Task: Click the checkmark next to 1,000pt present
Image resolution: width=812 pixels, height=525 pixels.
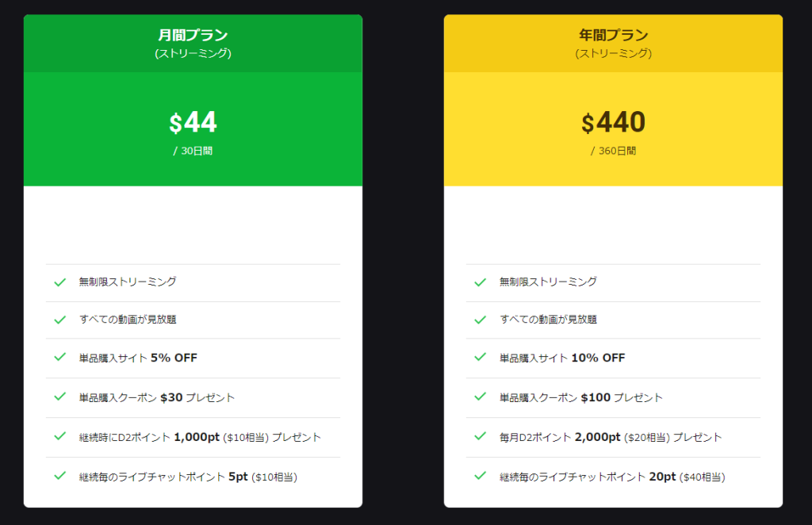Action: 59,435
